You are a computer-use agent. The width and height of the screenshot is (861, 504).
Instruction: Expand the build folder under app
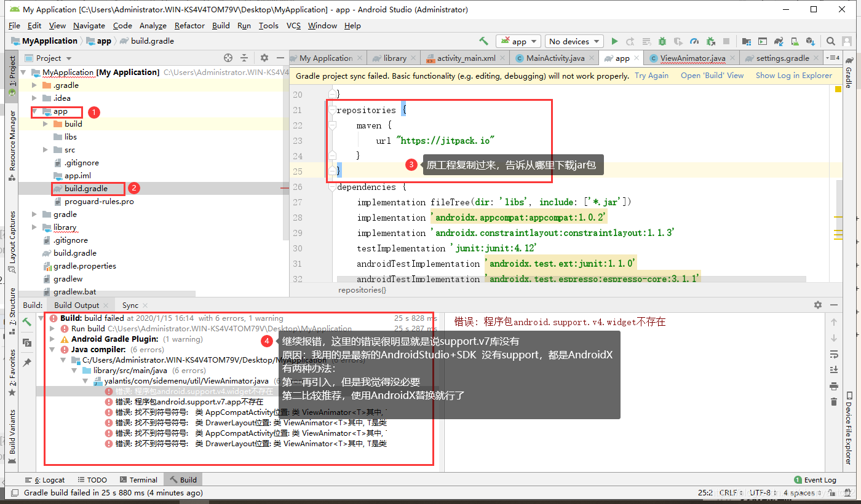(x=46, y=124)
